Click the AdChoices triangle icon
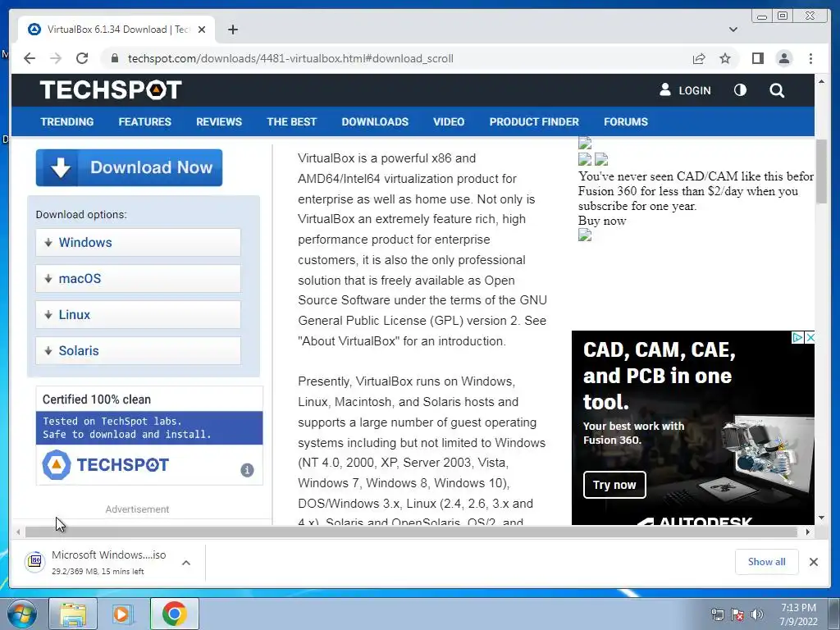Image resolution: width=840 pixels, height=630 pixels. 797,337
